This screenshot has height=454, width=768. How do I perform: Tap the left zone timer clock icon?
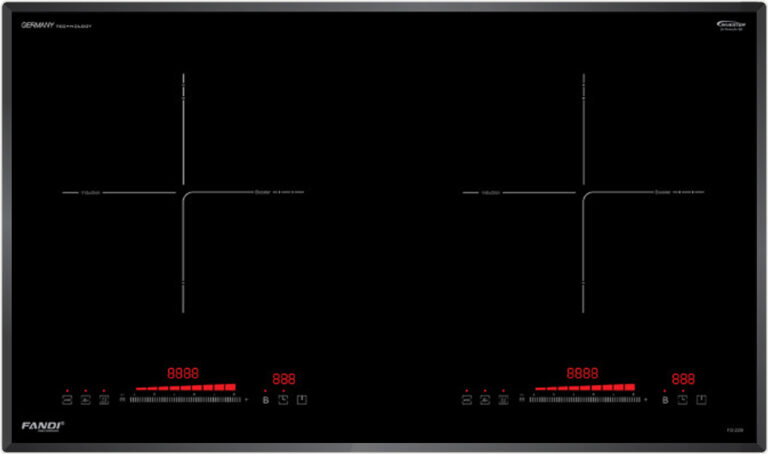click(x=283, y=400)
